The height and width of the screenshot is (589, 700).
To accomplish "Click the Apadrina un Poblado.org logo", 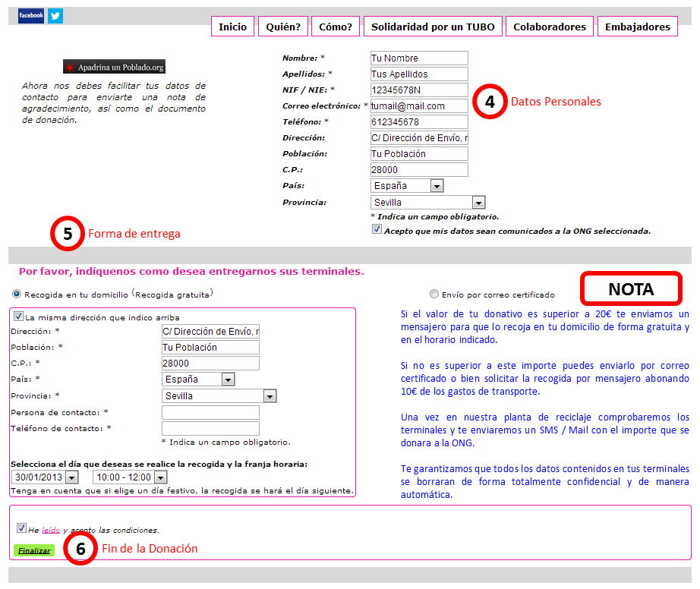I will click(114, 67).
